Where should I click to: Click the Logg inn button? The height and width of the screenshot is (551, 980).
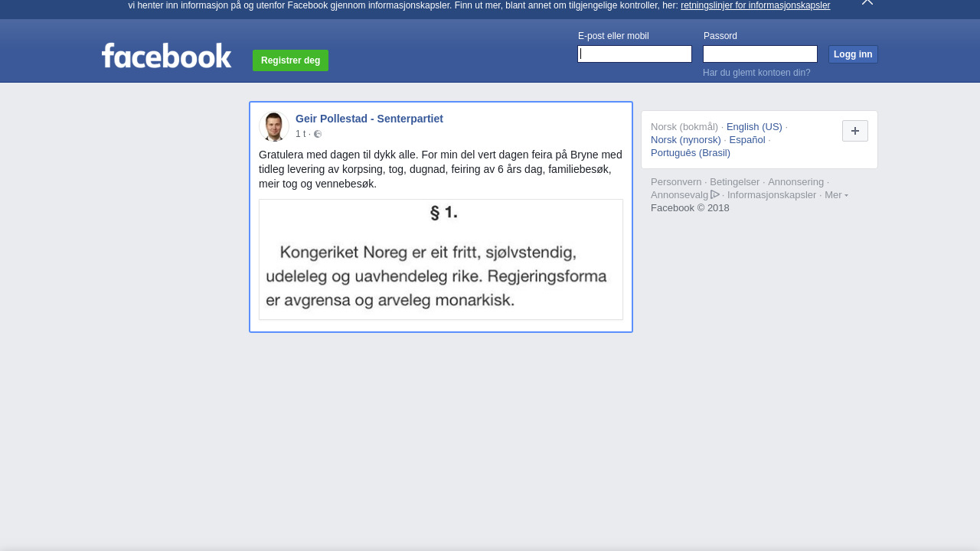click(x=853, y=54)
